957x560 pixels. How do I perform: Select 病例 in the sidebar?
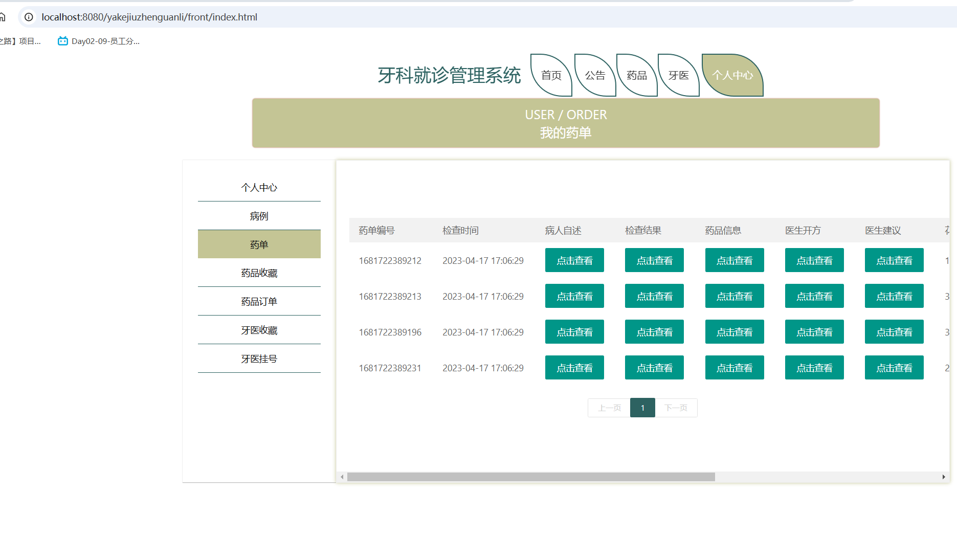(259, 216)
